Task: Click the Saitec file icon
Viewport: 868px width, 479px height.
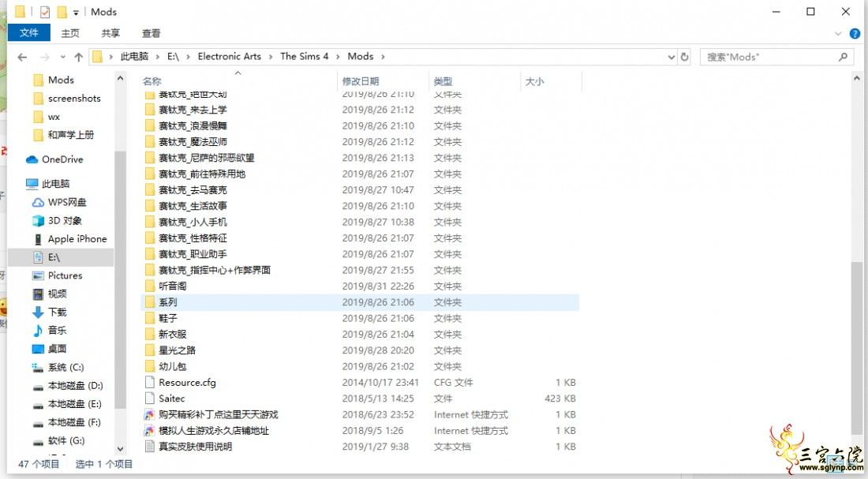Action: pos(149,399)
